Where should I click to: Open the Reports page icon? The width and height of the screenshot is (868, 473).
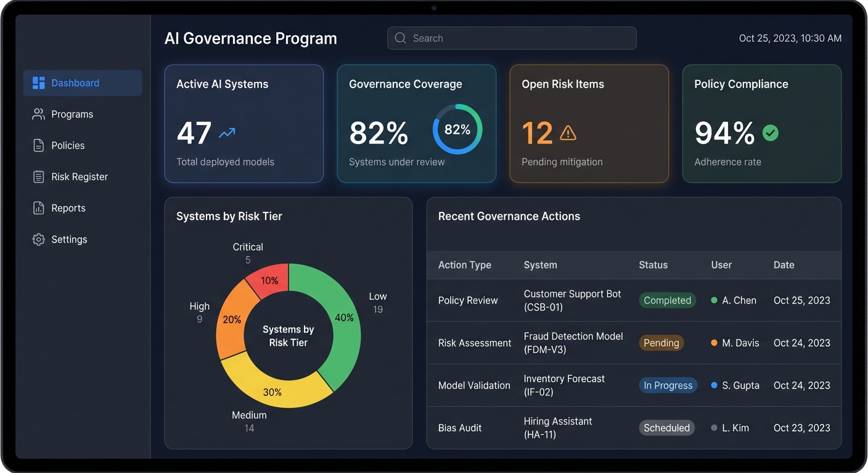[x=38, y=208]
